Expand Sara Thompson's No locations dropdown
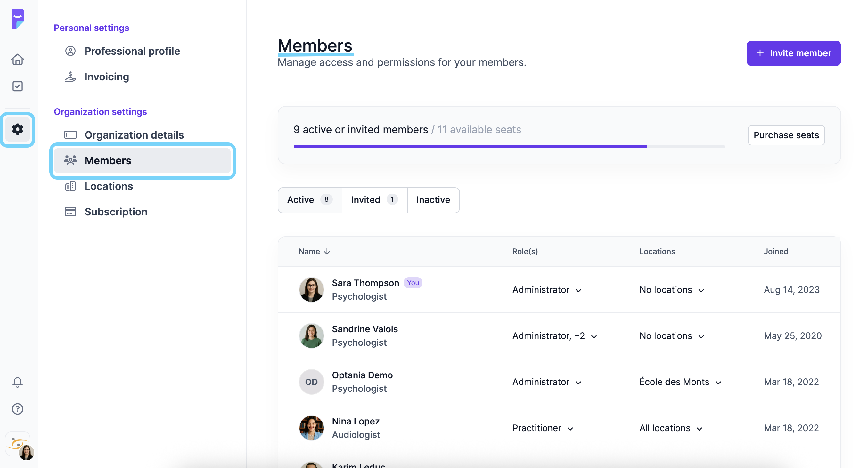 click(x=672, y=290)
